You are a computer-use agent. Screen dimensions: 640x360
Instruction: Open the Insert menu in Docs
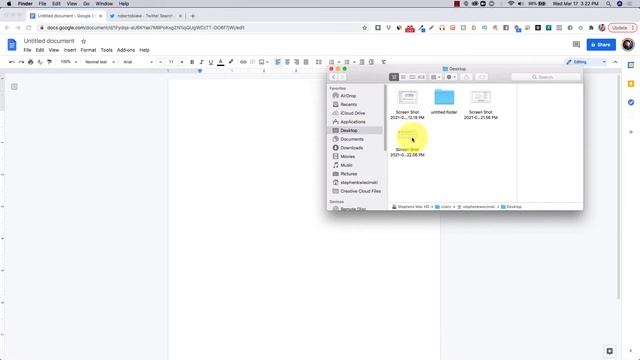click(70, 50)
